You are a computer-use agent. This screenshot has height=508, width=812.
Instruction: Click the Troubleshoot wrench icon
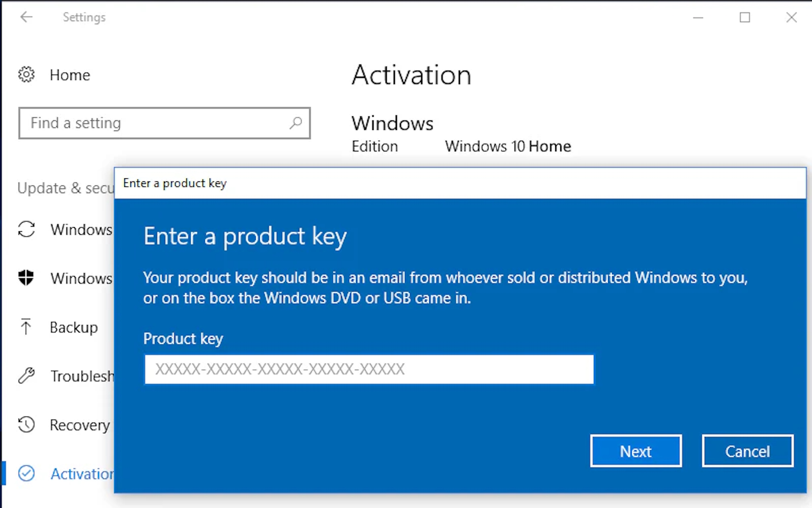click(x=26, y=375)
